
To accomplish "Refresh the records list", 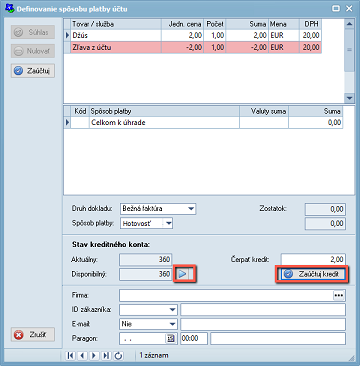I will (118, 356).
